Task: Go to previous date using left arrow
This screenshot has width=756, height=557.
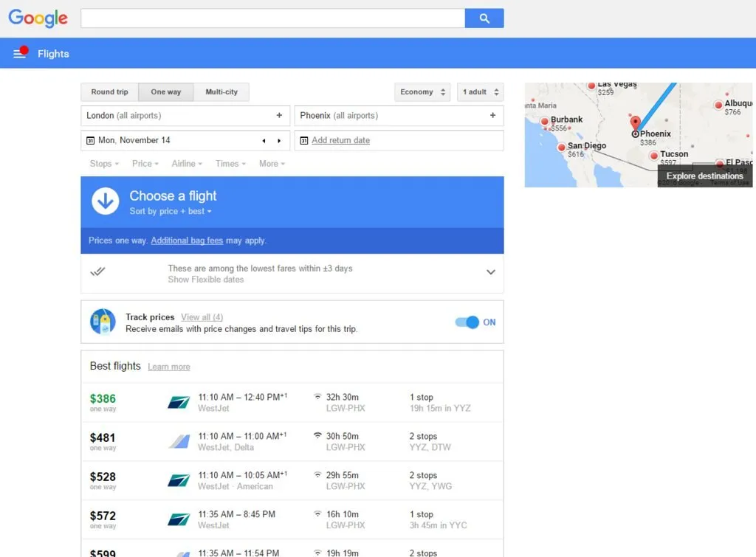Action: [x=264, y=141]
